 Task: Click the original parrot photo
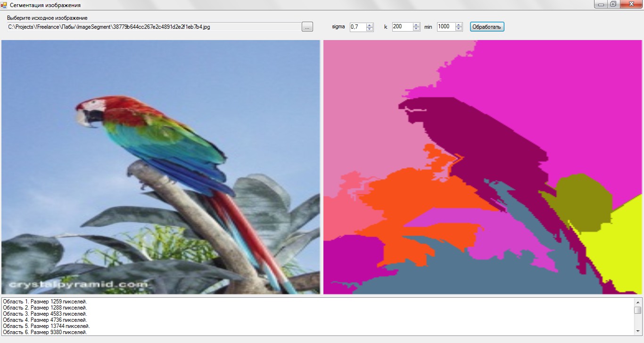161,167
